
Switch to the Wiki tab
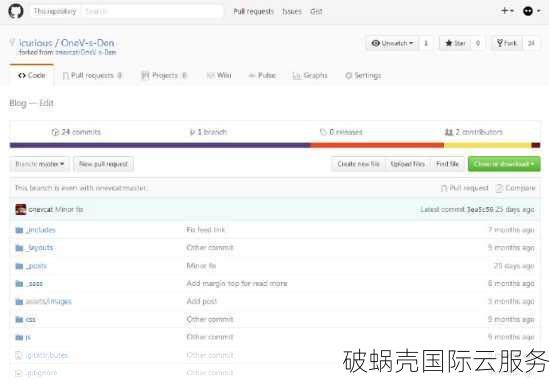pyautogui.click(x=219, y=75)
